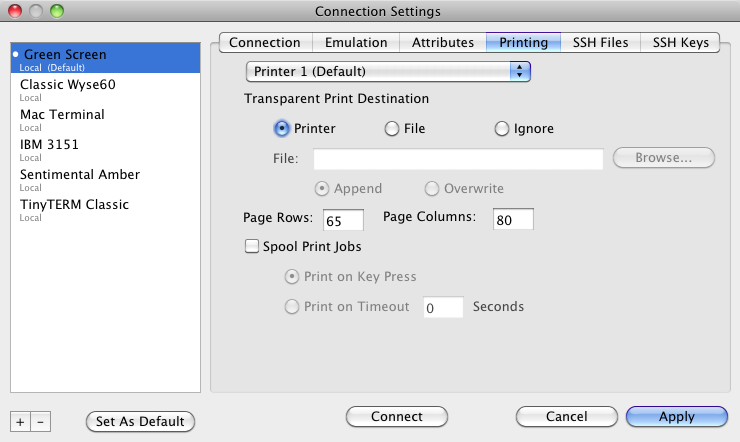Open the Connection tab
Viewport: 740px width, 442px height.
(x=265, y=42)
